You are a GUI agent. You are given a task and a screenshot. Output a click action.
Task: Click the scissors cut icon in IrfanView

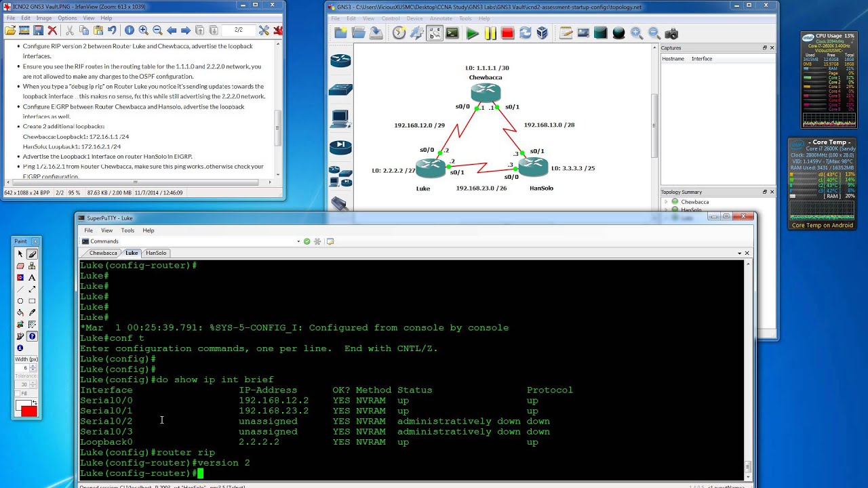[x=70, y=30]
